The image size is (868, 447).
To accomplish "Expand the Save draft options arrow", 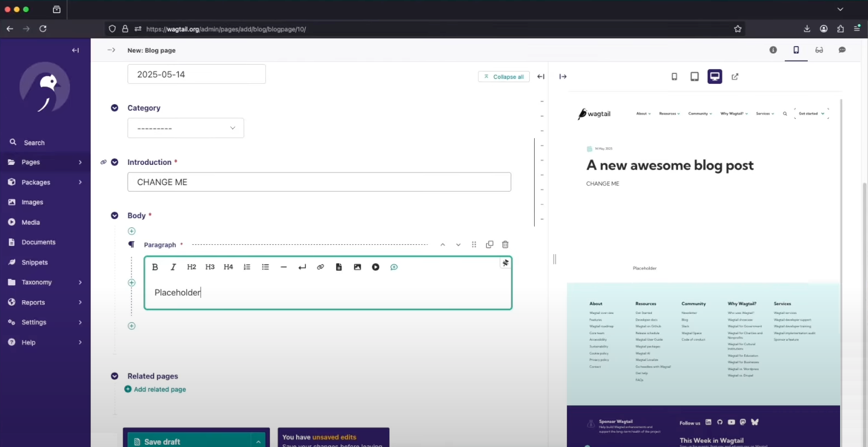I will [258, 442].
